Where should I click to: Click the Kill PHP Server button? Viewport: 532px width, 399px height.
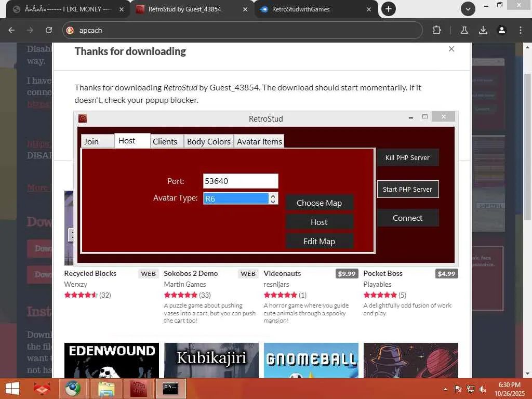click(x=408, y=157)
